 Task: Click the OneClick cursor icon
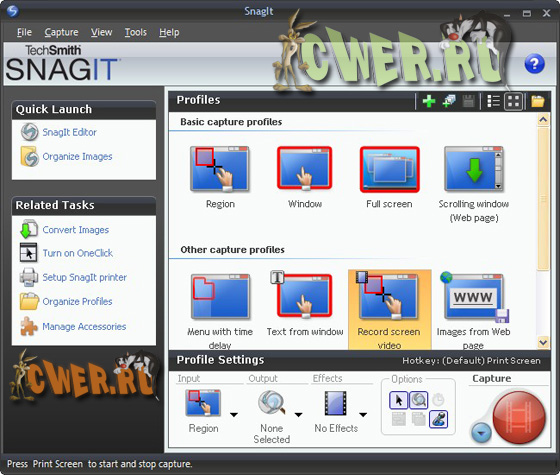point(28,253)
